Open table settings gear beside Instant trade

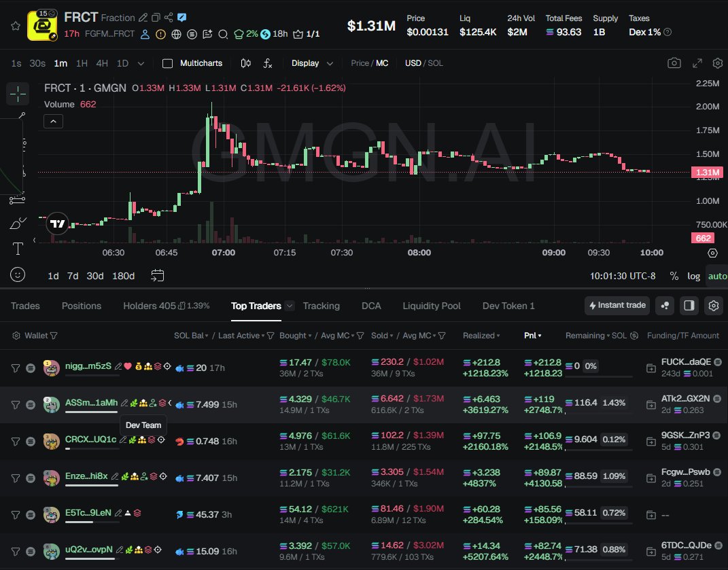[x=714, y=306]
